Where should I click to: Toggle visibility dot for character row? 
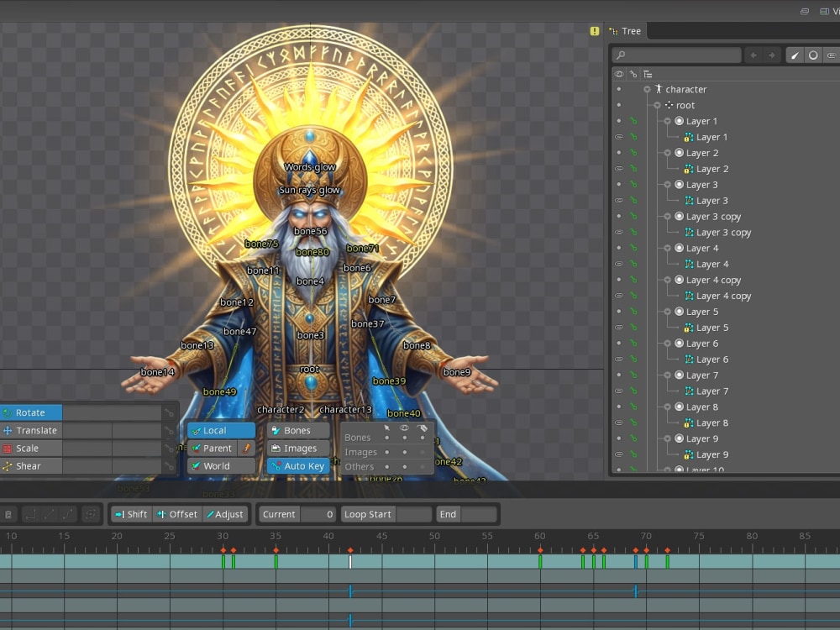point(619,90)
